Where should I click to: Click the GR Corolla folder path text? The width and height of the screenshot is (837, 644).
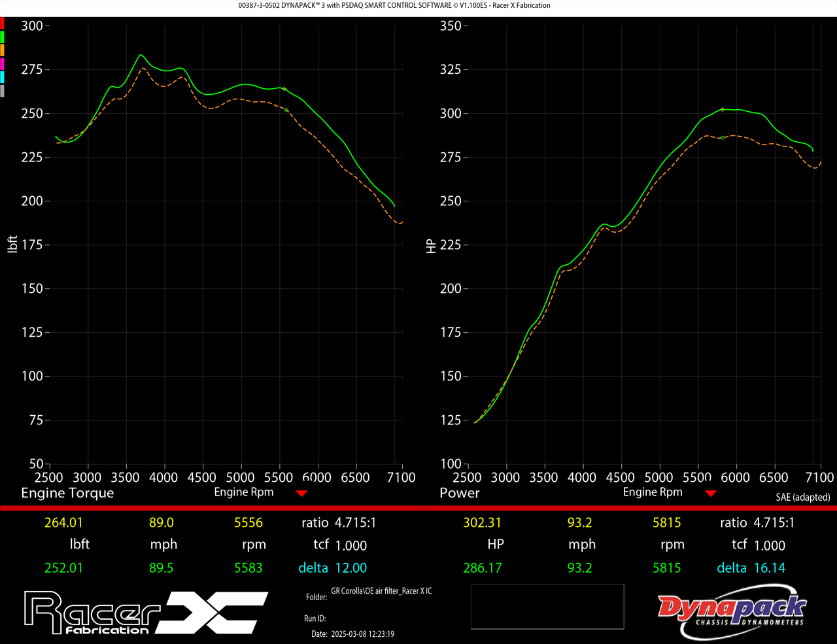coord(381,591)
